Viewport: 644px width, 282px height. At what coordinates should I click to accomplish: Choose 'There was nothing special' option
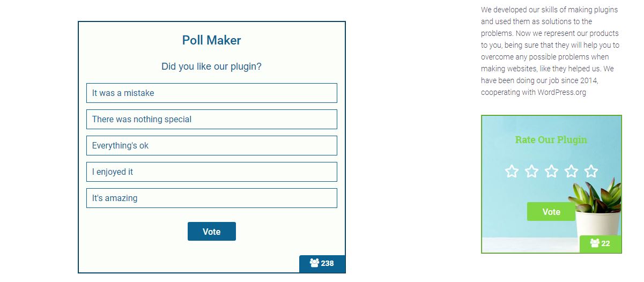[x=211, y=119]
